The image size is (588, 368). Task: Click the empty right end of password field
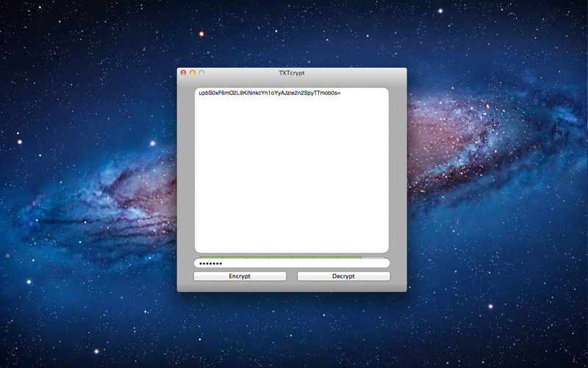coord(367,263)
